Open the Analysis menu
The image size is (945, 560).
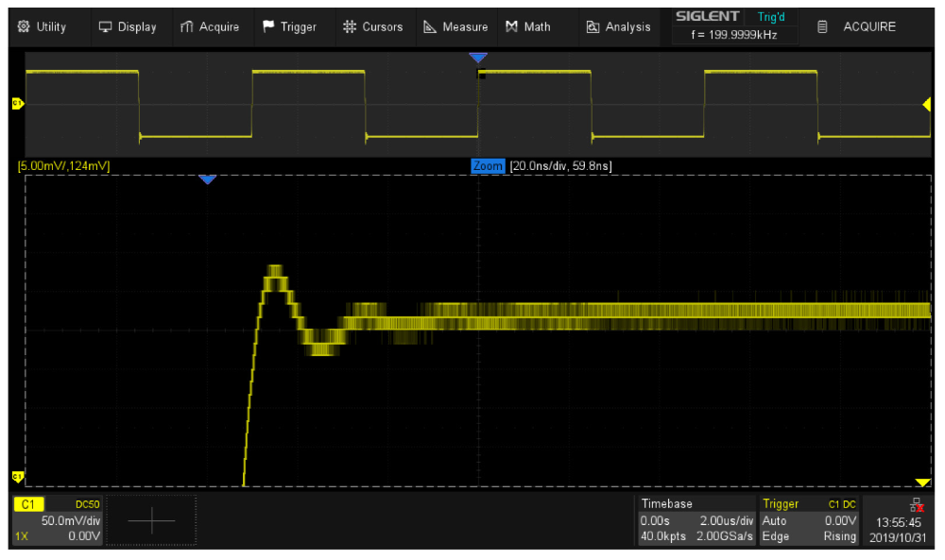pyautogui.click(x=618, y=26)
